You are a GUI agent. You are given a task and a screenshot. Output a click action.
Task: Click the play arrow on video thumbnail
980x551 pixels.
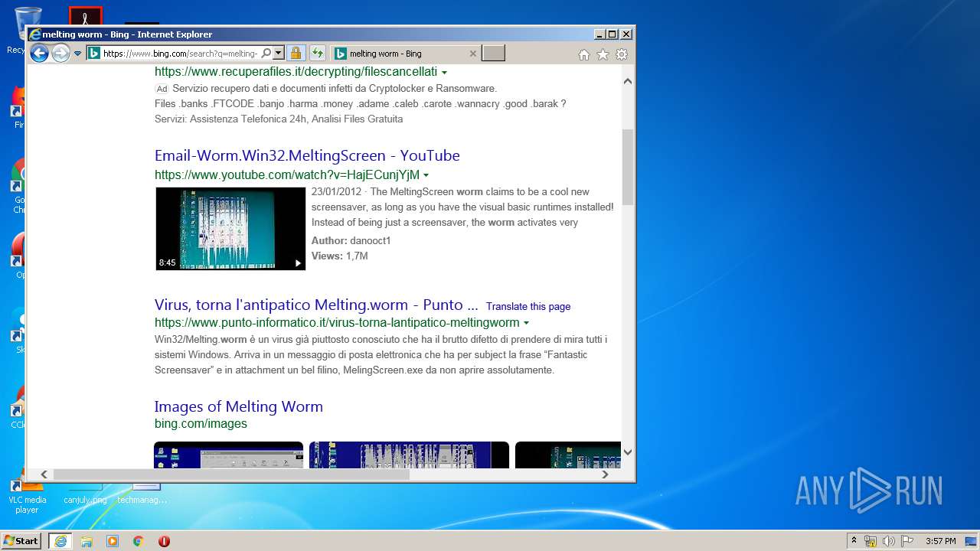click(298, 262)
